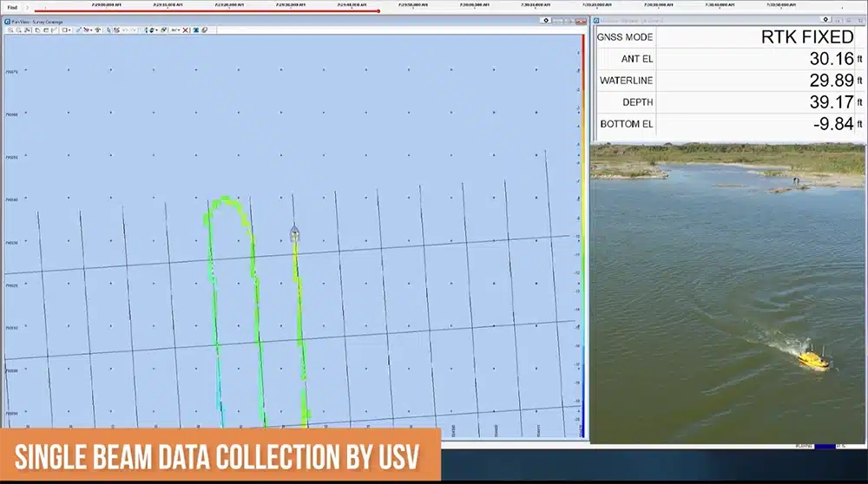Click the boat vessel icon on map

(x=294, y=233)
